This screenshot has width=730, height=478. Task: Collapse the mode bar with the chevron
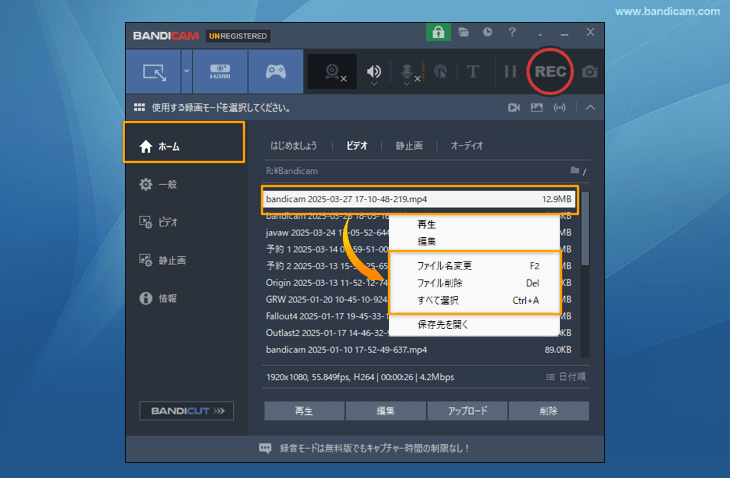(x=590, y=107)
